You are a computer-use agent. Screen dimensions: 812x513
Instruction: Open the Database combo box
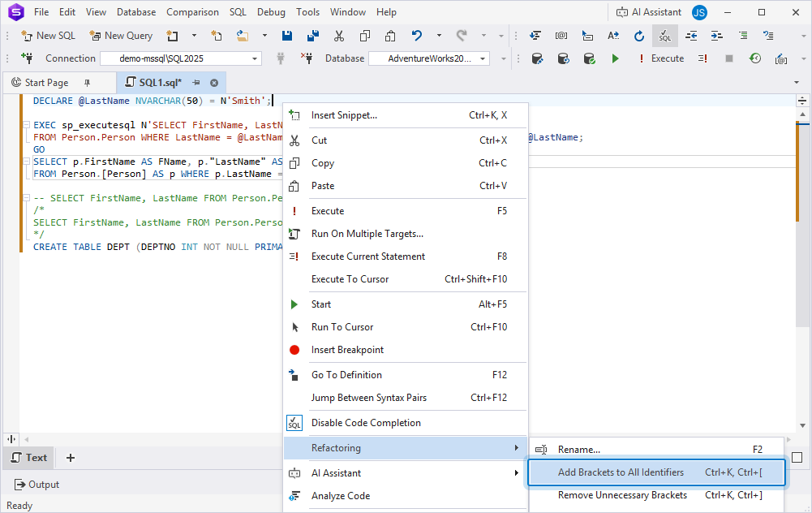(x=429, y=58)
